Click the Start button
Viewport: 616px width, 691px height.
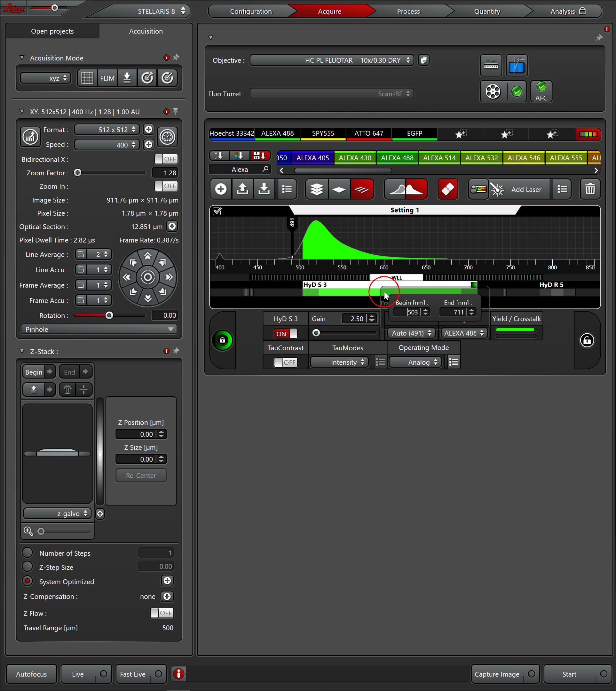(577, 674)
